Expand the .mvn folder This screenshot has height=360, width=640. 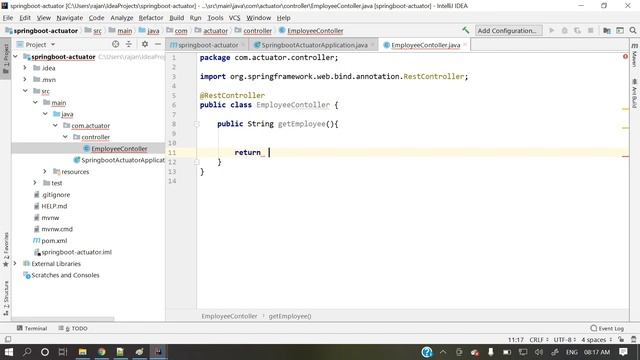pos(25,79)
